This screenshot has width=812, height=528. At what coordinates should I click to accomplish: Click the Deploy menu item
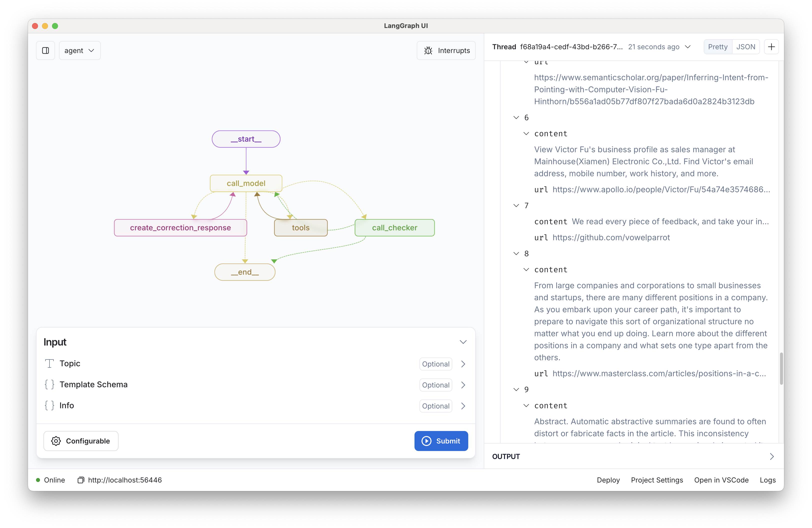pos(609,479)
